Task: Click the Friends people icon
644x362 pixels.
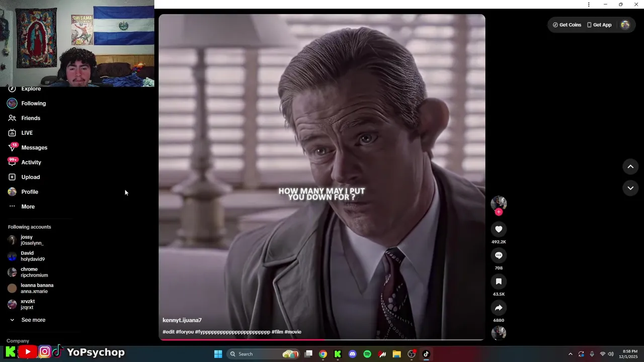Action: (x=12, y=118)
